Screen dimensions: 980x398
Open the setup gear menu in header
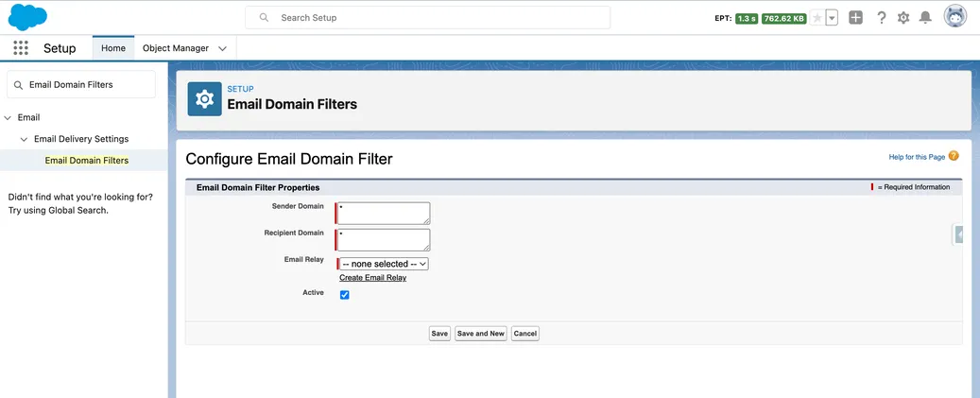point(903,18)
